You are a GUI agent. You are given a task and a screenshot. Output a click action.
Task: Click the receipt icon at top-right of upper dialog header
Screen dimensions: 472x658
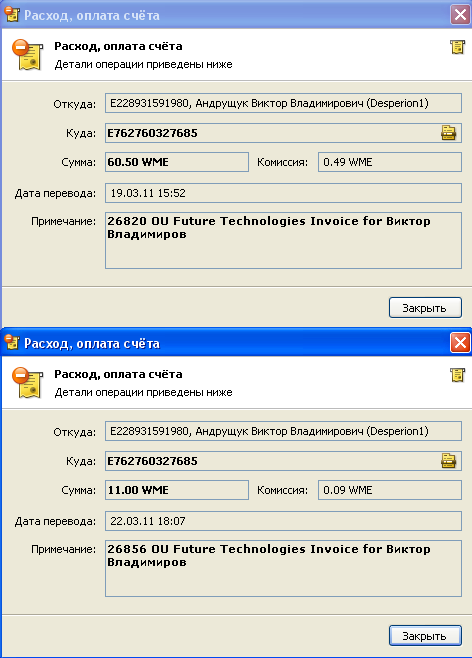457,47
